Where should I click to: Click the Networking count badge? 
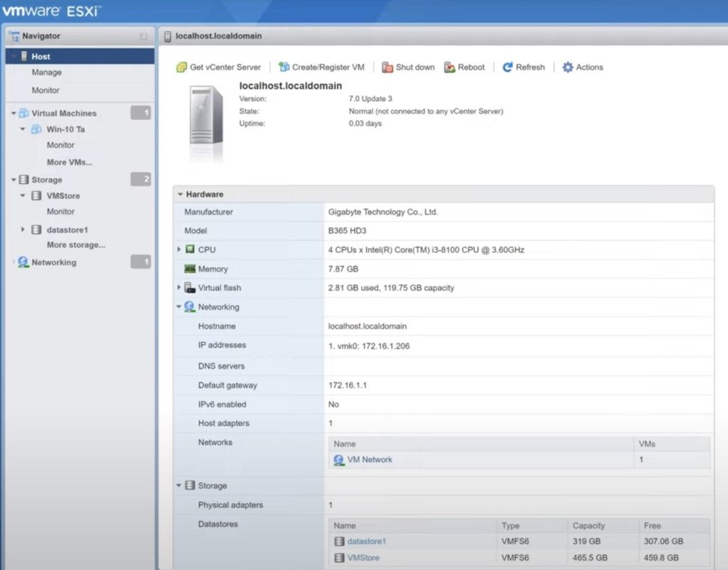(141, 262)
